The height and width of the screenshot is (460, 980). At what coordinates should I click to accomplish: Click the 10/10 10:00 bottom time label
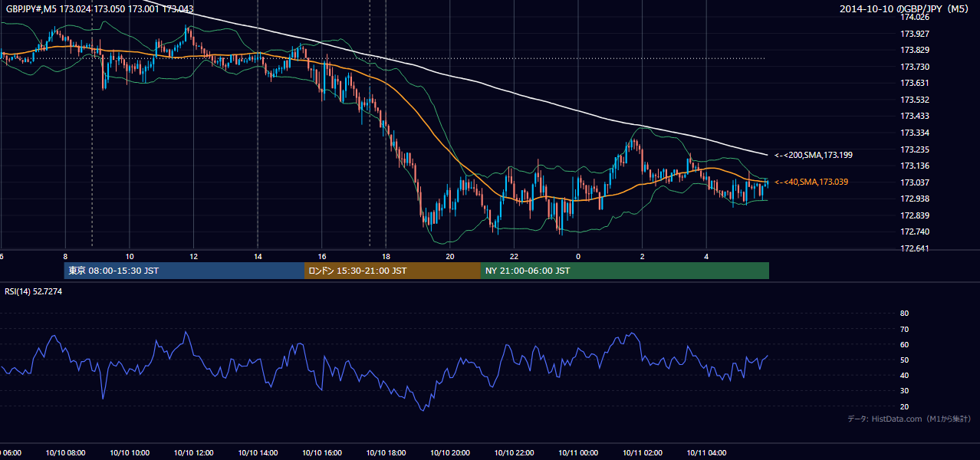coord(130,453)
